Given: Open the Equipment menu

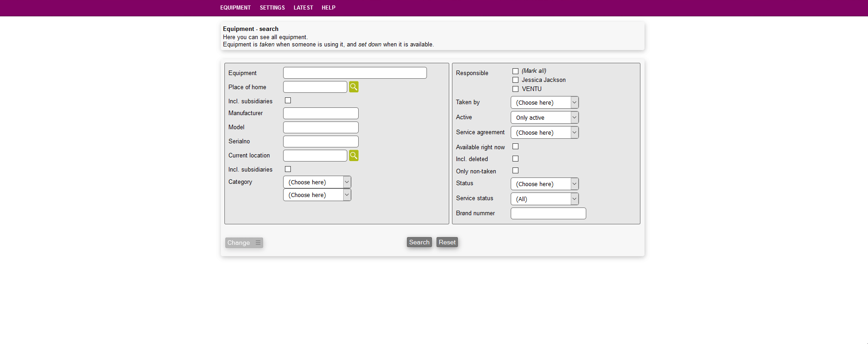Looking at the screenshot, I should (x=235, y=8).
